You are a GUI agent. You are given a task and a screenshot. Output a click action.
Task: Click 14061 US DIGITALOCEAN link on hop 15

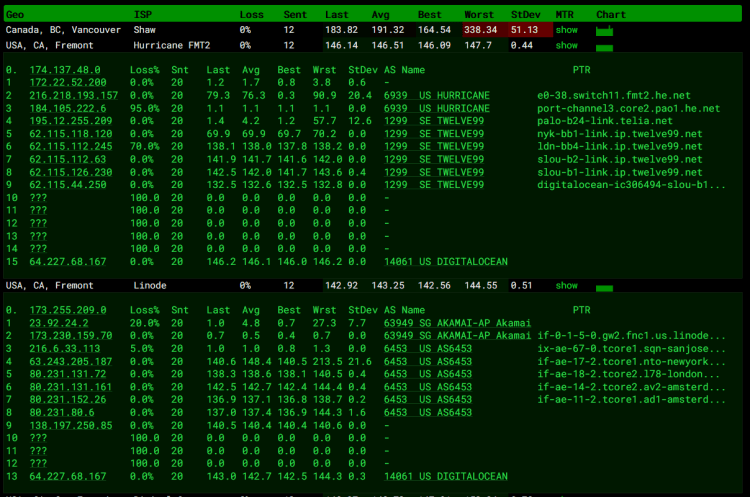click(446, 262)
